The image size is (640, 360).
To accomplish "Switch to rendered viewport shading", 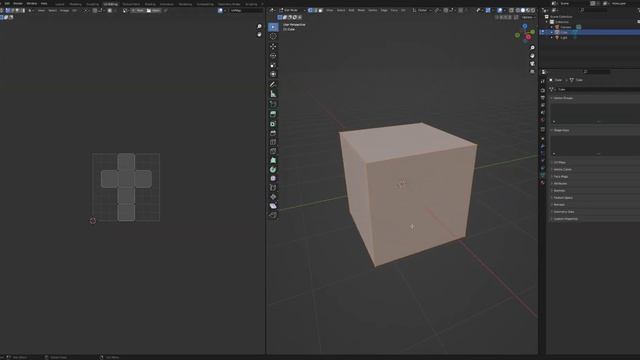I will [x=533, y=10].
